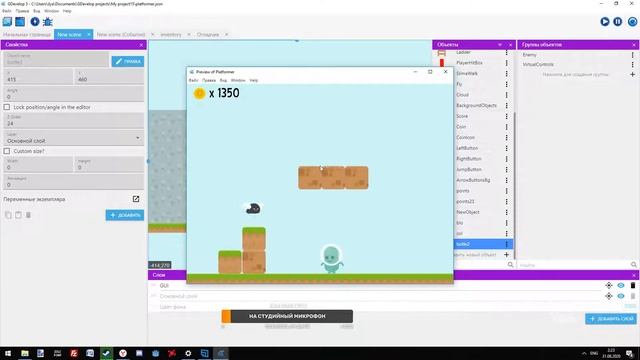The width and height of the screenshot is (640, 360).
Task: Open the three-dot menu for Coin object
Action: (x=507, y=127)
